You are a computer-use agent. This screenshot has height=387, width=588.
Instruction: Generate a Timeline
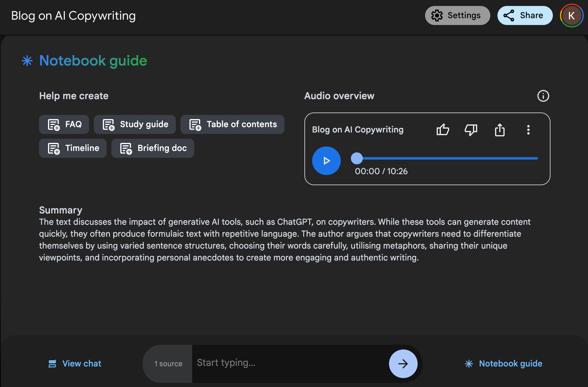pos(73,148)
